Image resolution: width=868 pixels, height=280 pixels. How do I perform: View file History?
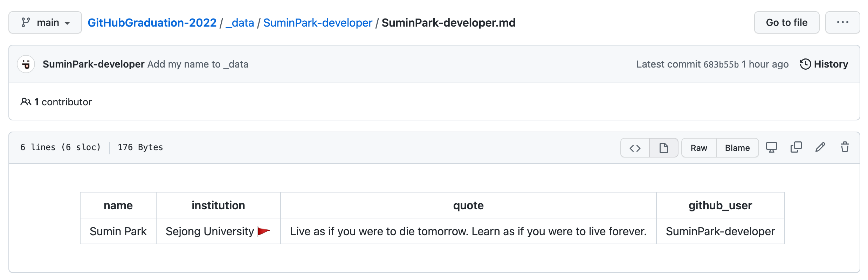824,64
